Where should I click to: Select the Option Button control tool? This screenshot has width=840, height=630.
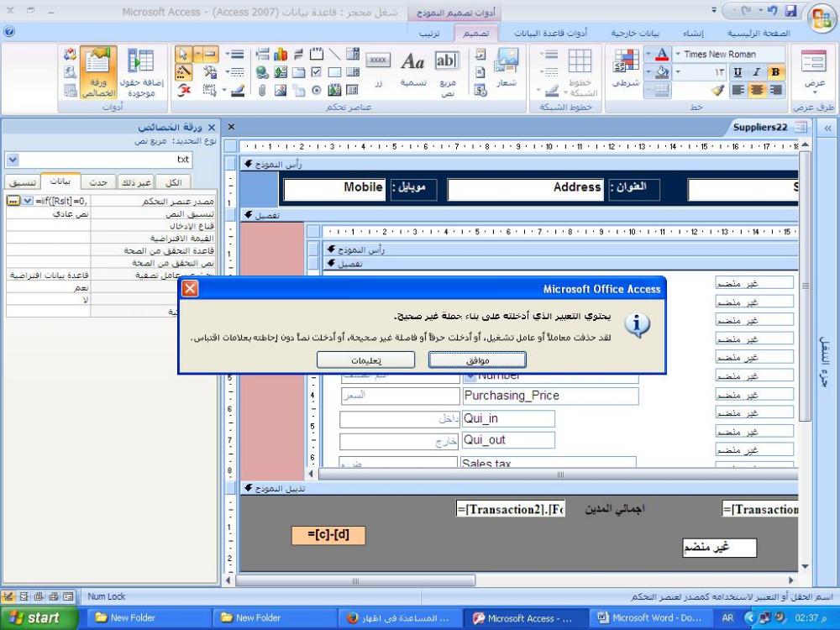click(316, 90)
